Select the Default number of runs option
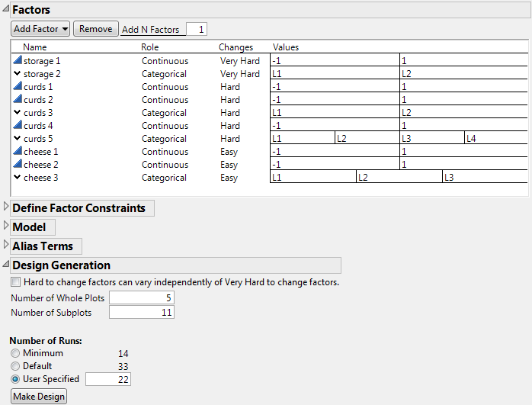This screenshot has height=405, width=532. (x=14, y=366)
